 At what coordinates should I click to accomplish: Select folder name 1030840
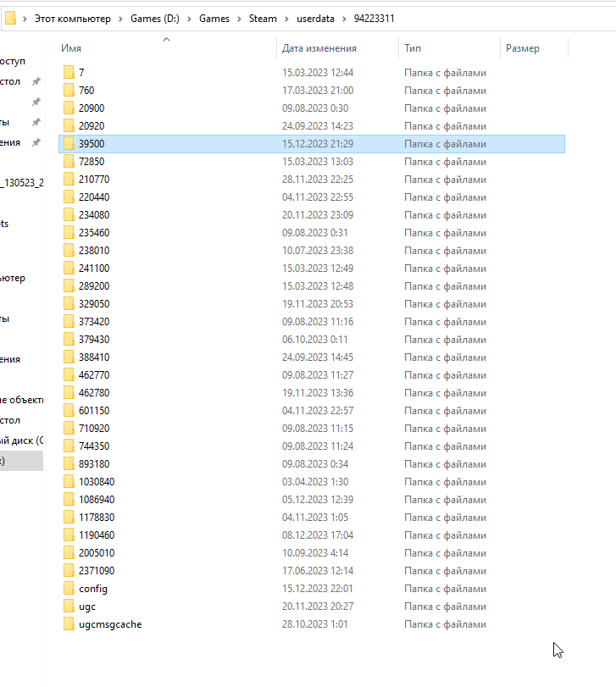click(x=97, y=482)
